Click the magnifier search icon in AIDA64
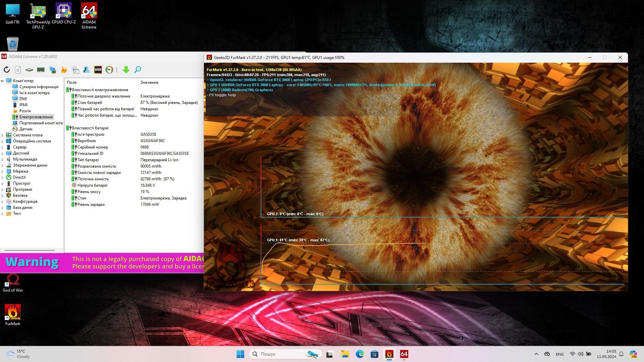The height and width of the screenshot is (362, 644). tap(138, 70)
